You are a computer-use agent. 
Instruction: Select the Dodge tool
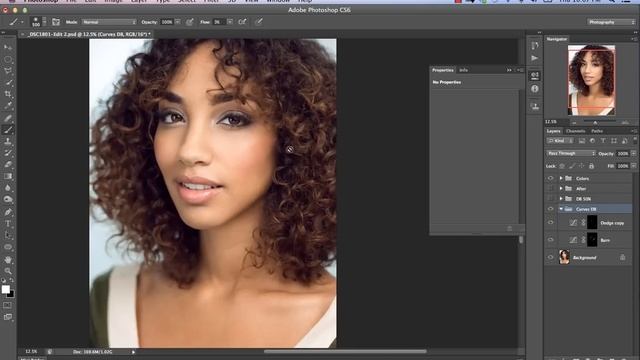coord(8,199)
